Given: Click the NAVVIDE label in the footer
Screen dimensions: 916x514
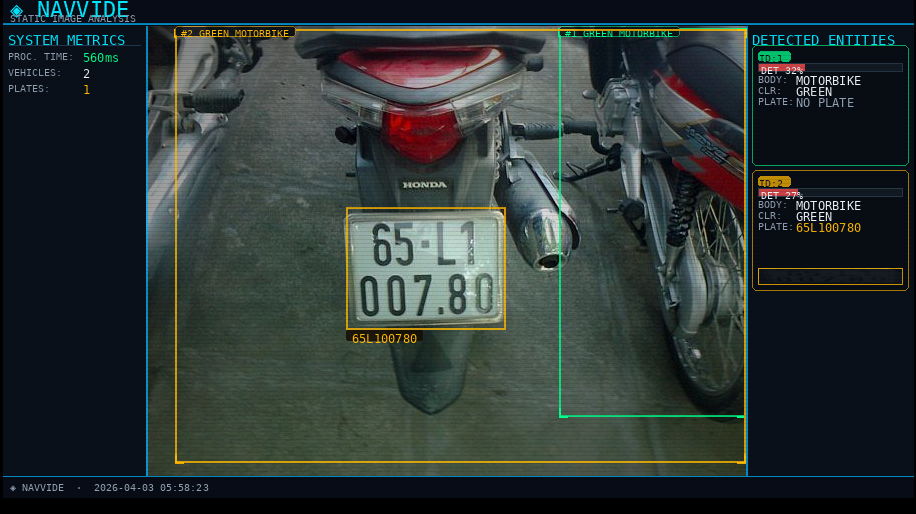Looking at the screenshot, I should [x=43, y=488].
